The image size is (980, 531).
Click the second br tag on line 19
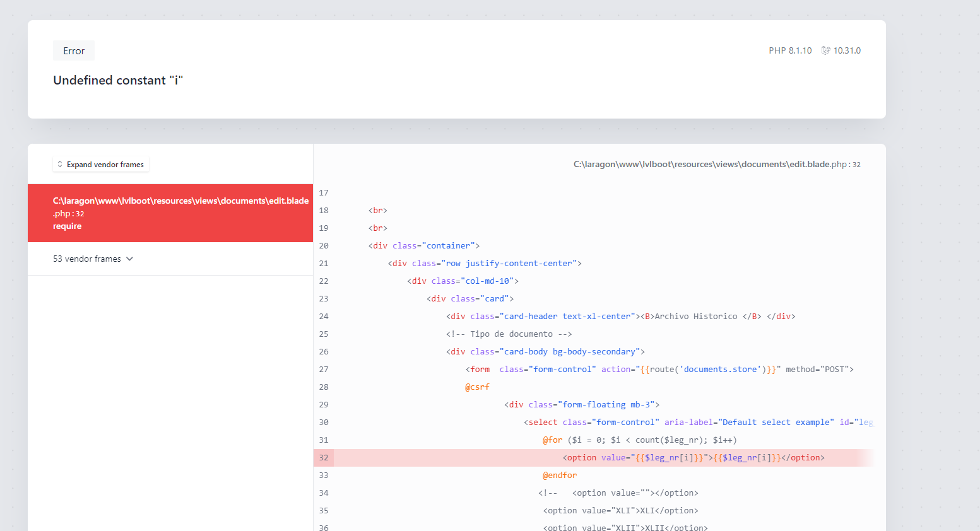point(378,228)
